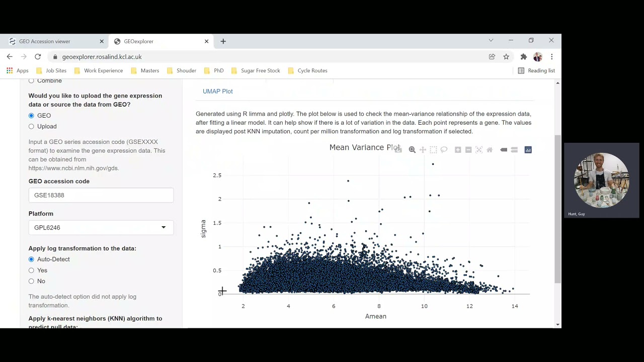Viewport: 644px width, 362px height.
Task: Select GEO as data source
Action: click(31, 116)
